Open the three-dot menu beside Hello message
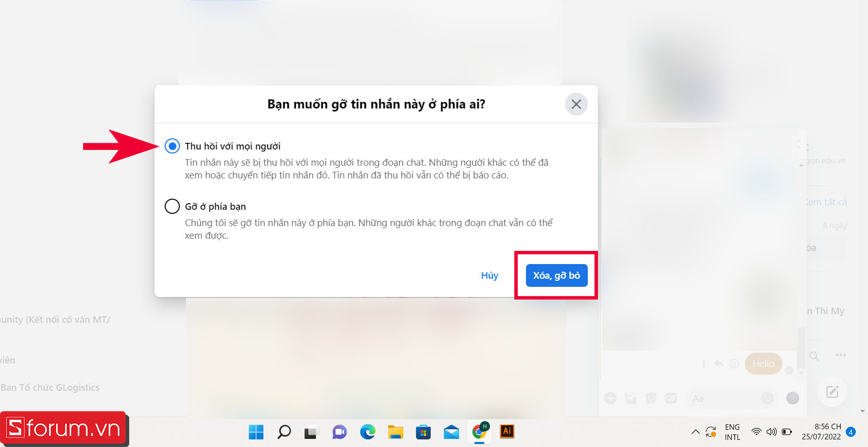 pos(703,363)
